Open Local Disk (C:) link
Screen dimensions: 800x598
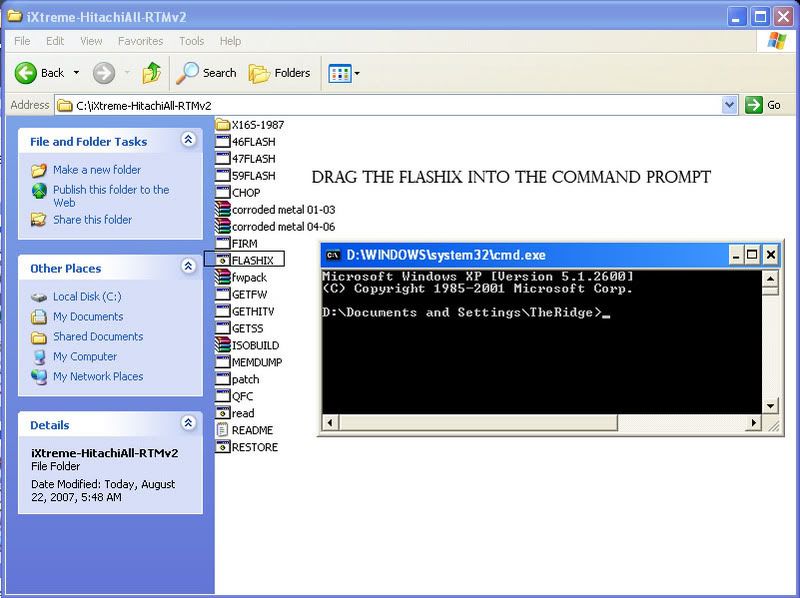point(87,296)
